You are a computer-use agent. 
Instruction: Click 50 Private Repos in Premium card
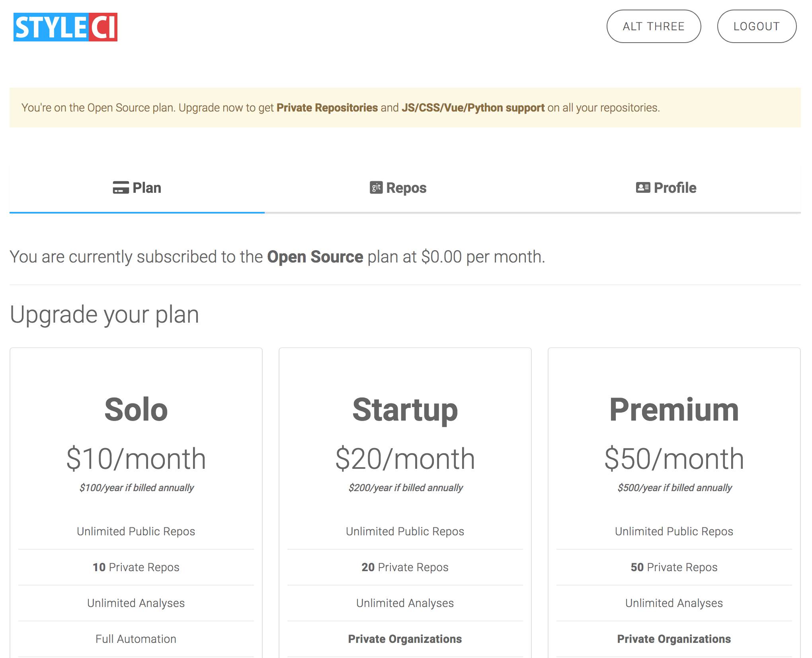click(x=674, y=567)
